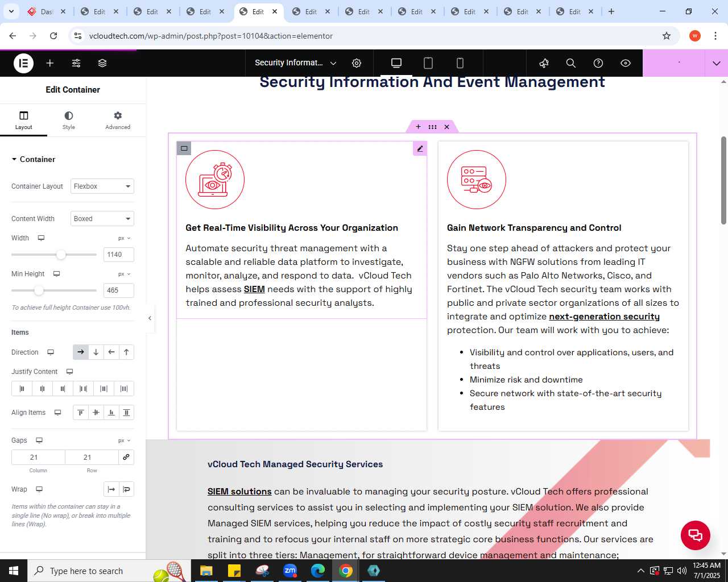Set Wrap to No wrap

tap(111, 489)
